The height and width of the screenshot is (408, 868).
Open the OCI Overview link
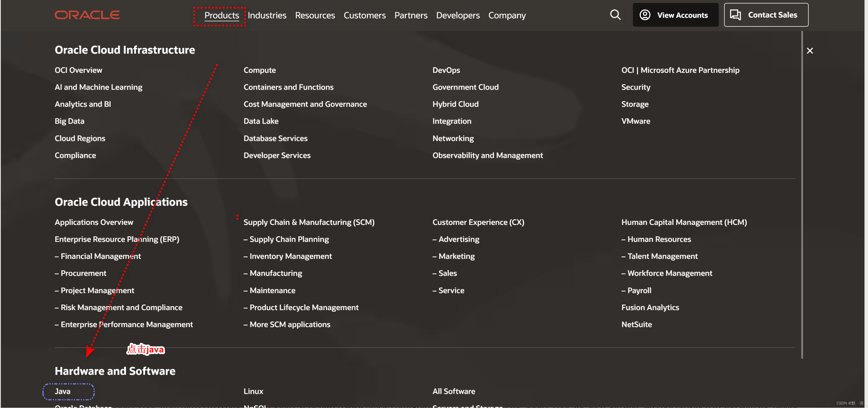point(78,70)
